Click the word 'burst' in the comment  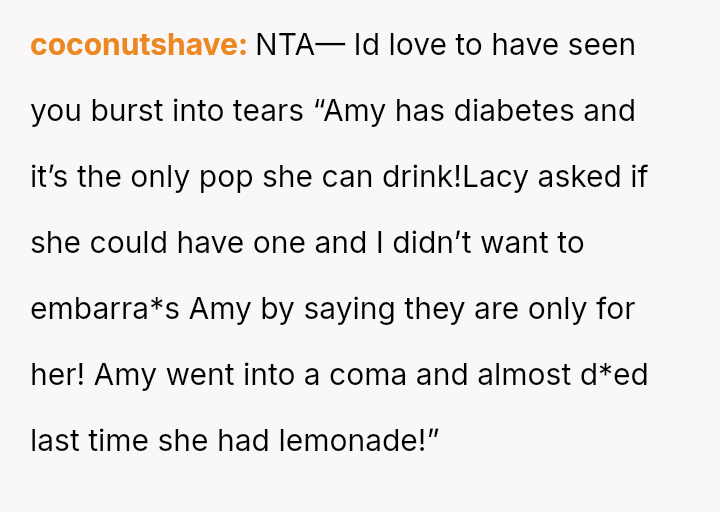(x=123, y=111)
